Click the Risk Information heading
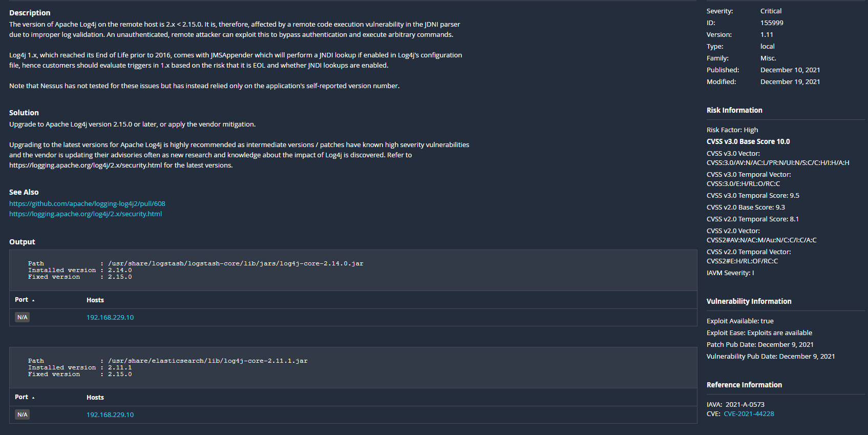868x435 pixels. 734,110
